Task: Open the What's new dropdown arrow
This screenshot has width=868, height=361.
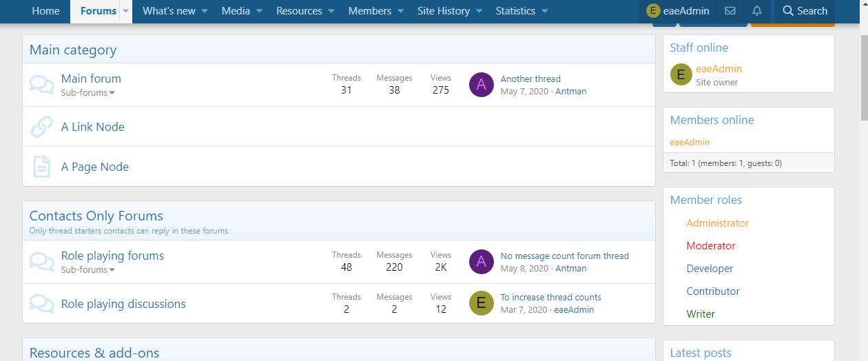Action: tap(205, 11)
